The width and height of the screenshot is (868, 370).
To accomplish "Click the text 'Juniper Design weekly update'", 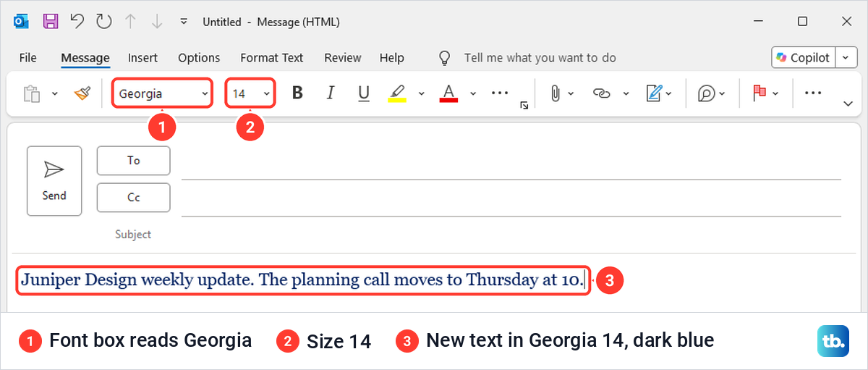I will click(135, 280).
